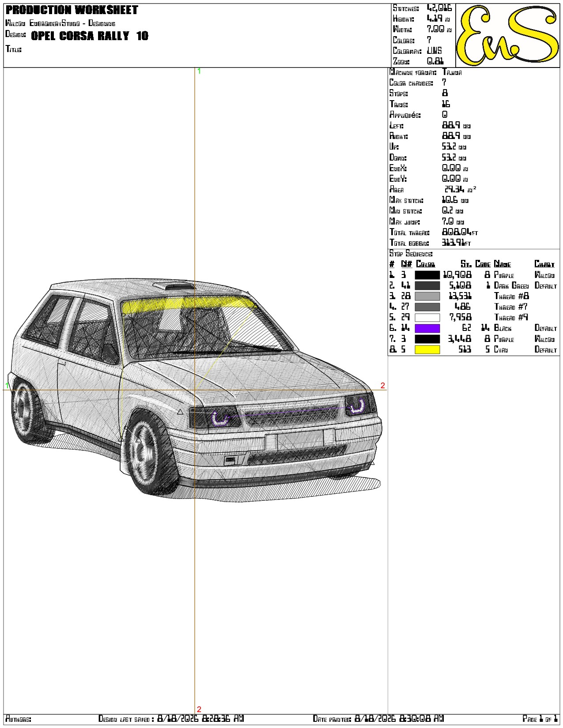Click the 'Thread #7' name
Viewport: 563px width, 728px height.
[x=510, y=307]
